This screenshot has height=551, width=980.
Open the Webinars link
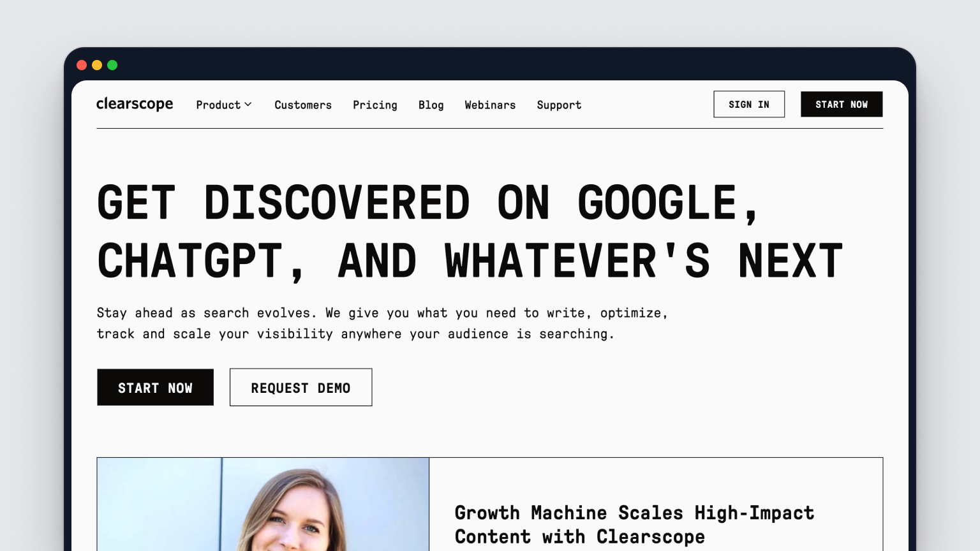[490, 105]
